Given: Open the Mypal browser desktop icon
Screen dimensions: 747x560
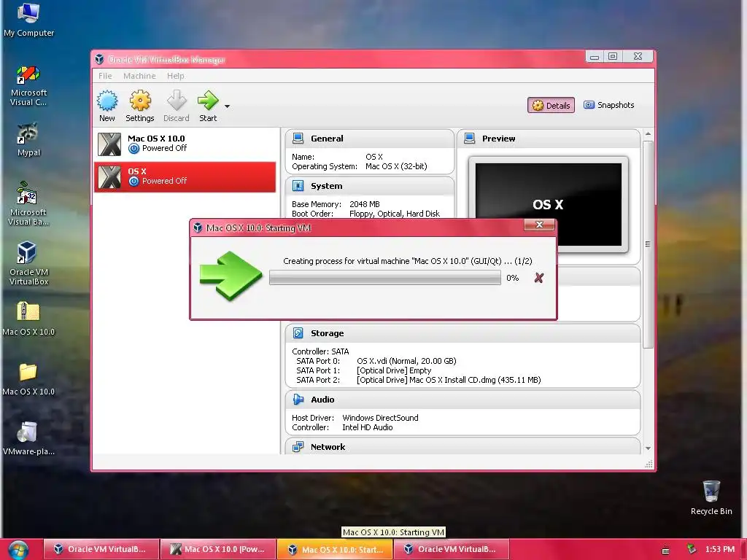Looking at the screenshot, I should (28, 139).
